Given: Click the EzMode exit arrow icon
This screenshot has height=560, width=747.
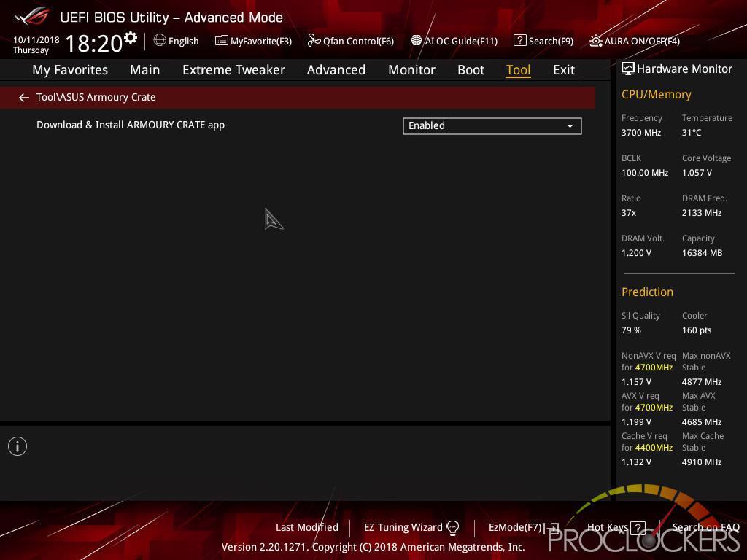Looking at the screenshot, I should point(553,528).
